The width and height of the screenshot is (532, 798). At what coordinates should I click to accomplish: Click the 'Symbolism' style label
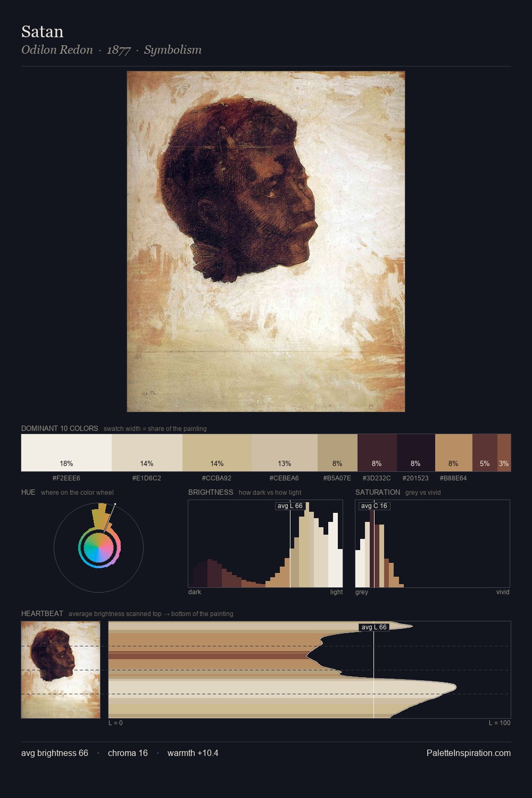coord(173,50)
